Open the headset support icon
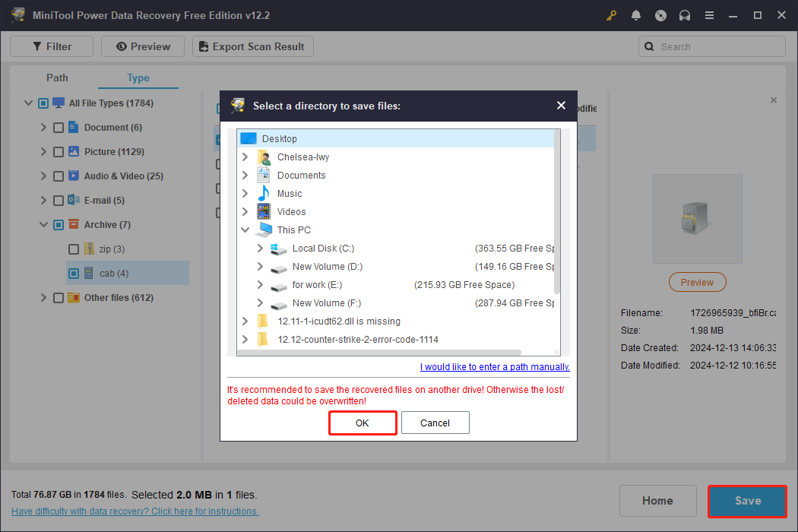Screen dimensions: 798x532 click(685, 15)
